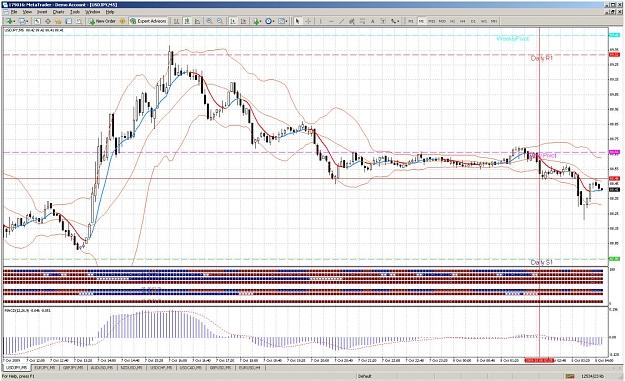This screenshot has width=625, height=381.
Task: Select the text A drawing tool
Action: (x=373, y=21)
